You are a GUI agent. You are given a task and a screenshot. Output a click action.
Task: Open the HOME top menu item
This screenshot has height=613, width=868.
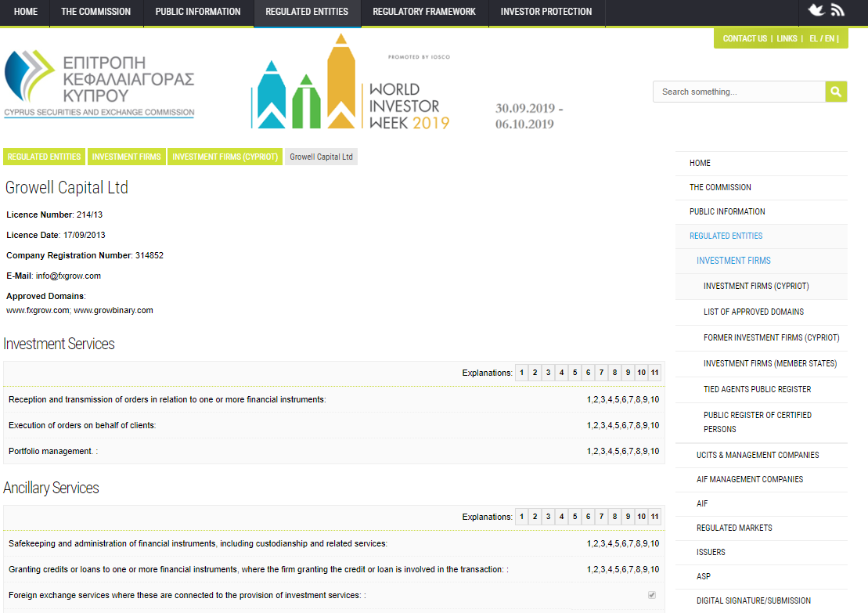click(26, 12)
